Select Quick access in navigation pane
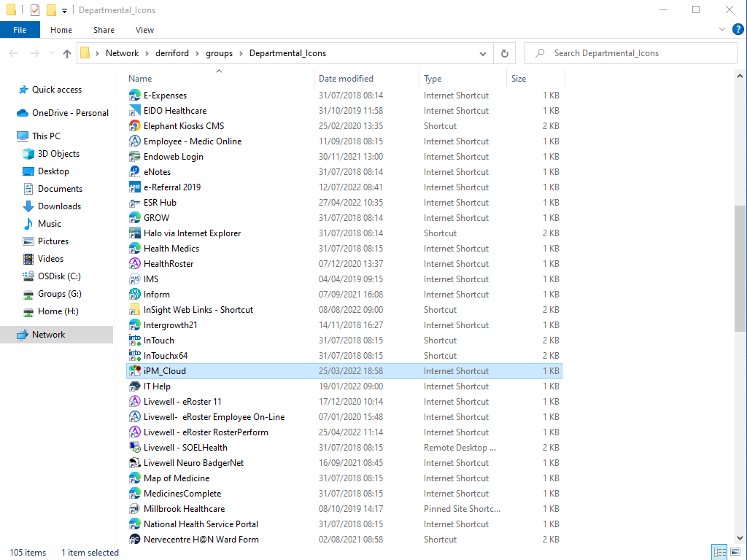The height and width of the screenshot is (560, 747). tap(57, 90)
